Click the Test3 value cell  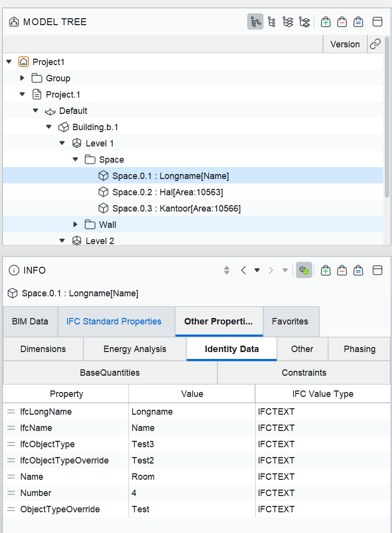pyautogui.click(x=192, y=444)
